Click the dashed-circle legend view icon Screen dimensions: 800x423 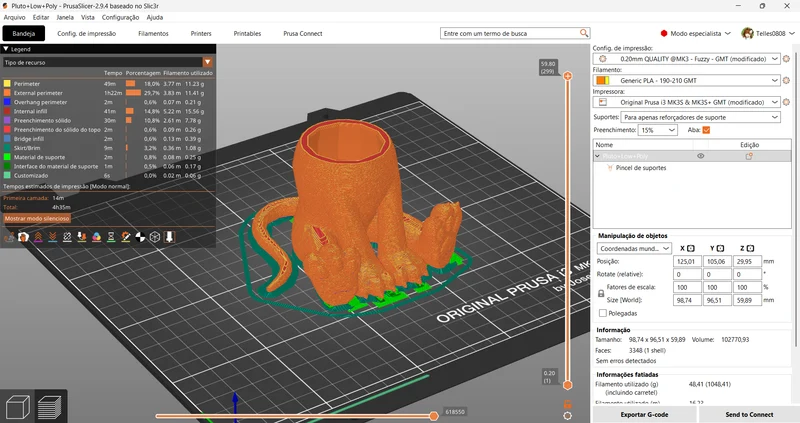[67, 237]
